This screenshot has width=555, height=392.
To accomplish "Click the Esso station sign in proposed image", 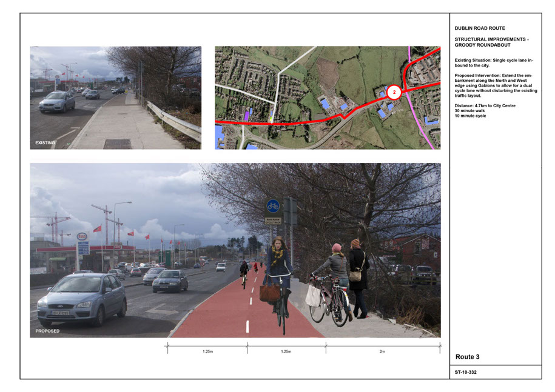I will [x=82, y=236].
